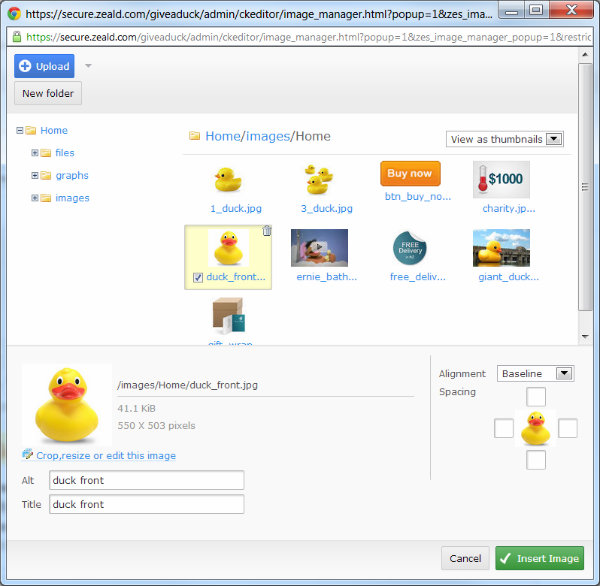
Task: Select the gift wrap box thumbnail
Action: pos(228,316)
